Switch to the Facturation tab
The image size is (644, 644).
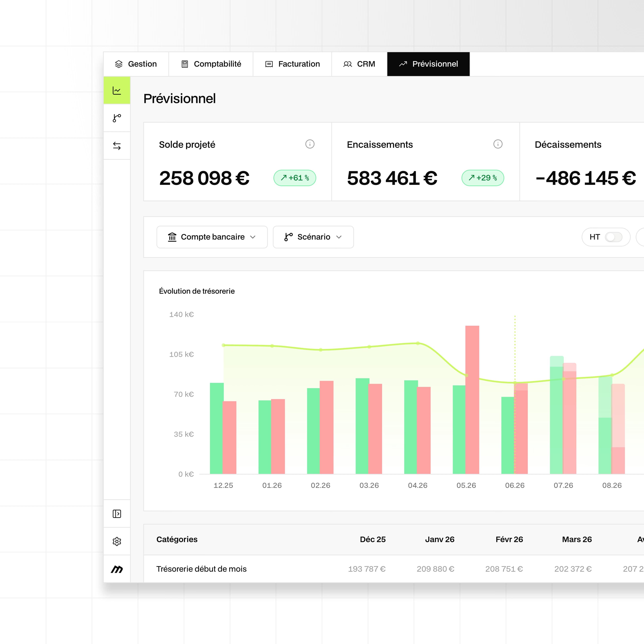tap(292, 64)
